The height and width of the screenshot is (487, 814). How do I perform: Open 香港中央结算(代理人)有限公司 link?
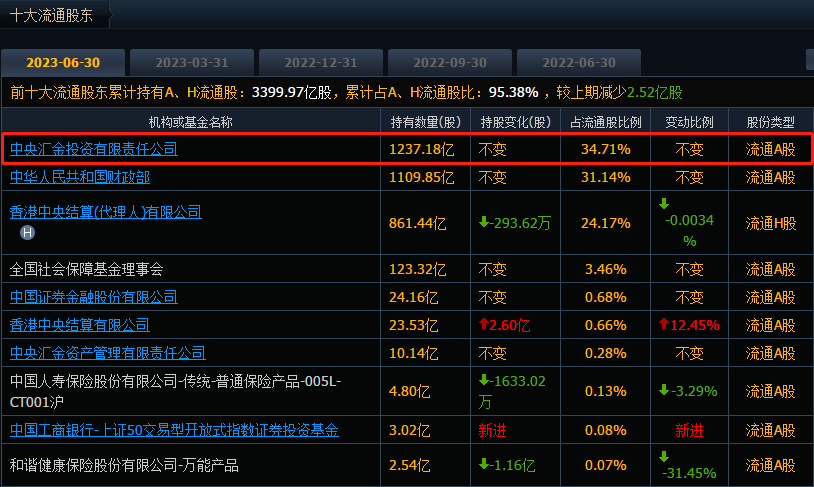105,212
